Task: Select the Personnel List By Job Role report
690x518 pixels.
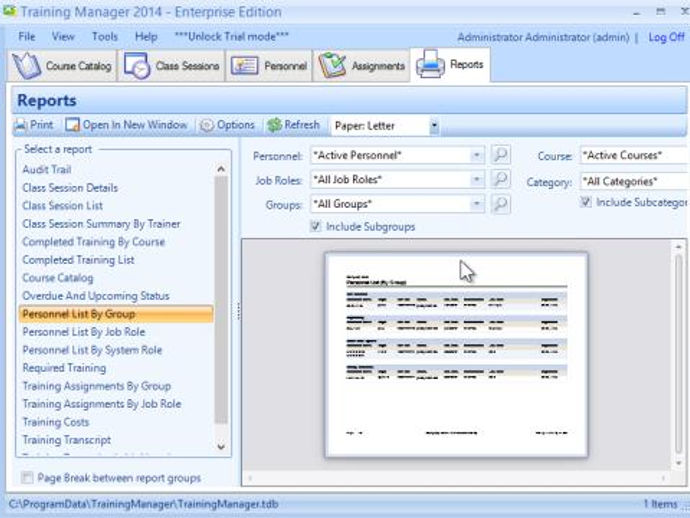Action: tap(84, 332)
